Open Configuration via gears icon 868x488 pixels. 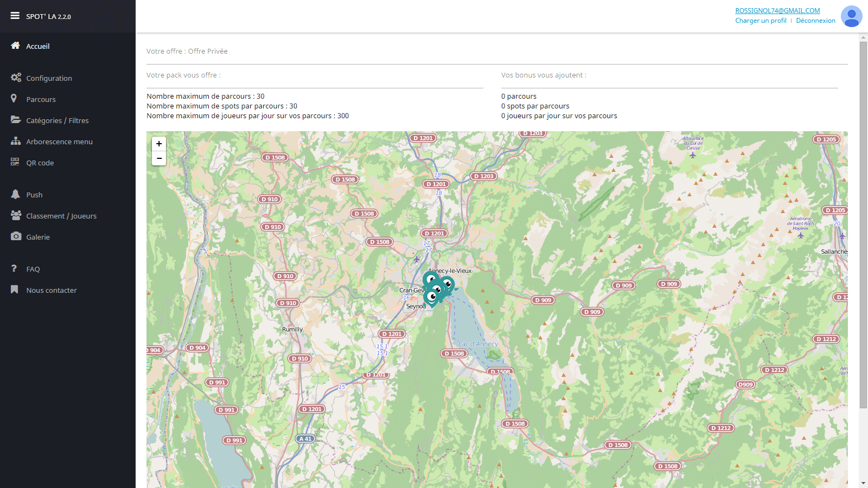16,78
